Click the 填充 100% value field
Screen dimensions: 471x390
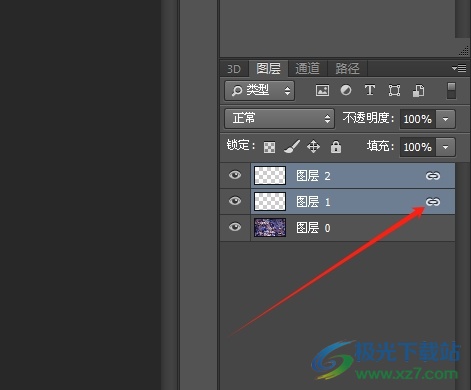[x=418, y=147]
